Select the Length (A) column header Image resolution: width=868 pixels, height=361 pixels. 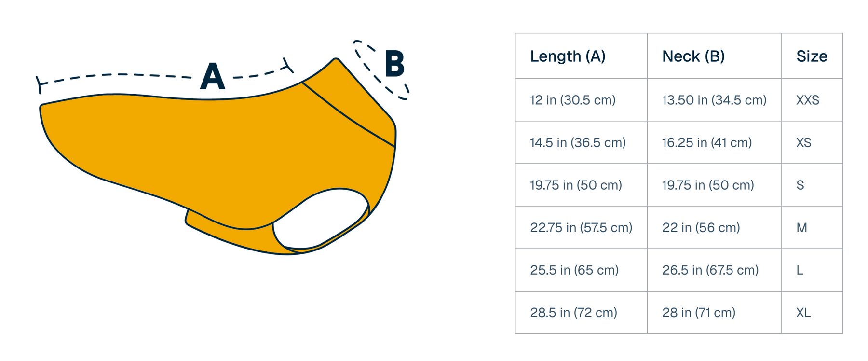(568, 56)
